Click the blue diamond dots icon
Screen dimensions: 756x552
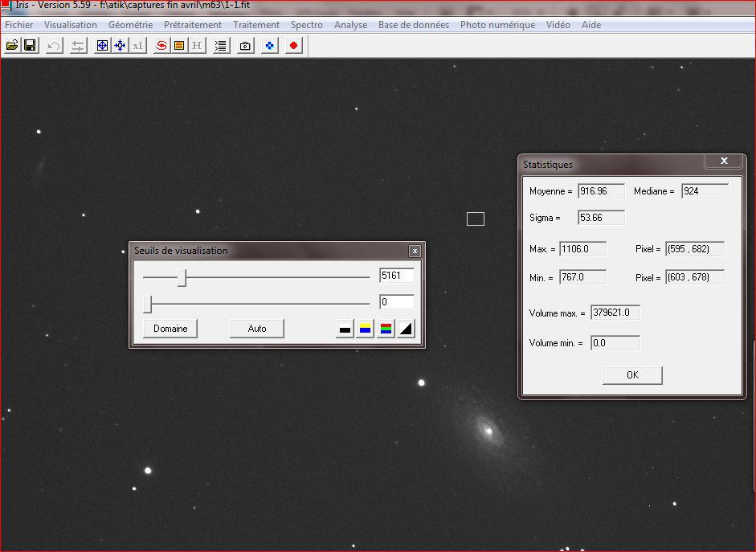click(x=269, y=46)
